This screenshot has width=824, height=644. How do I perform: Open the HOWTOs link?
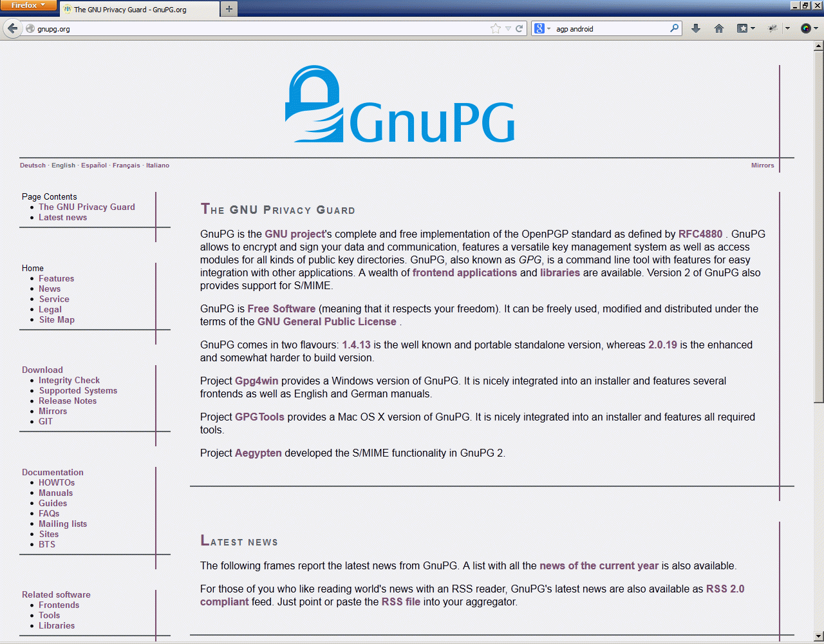[57, 483]
